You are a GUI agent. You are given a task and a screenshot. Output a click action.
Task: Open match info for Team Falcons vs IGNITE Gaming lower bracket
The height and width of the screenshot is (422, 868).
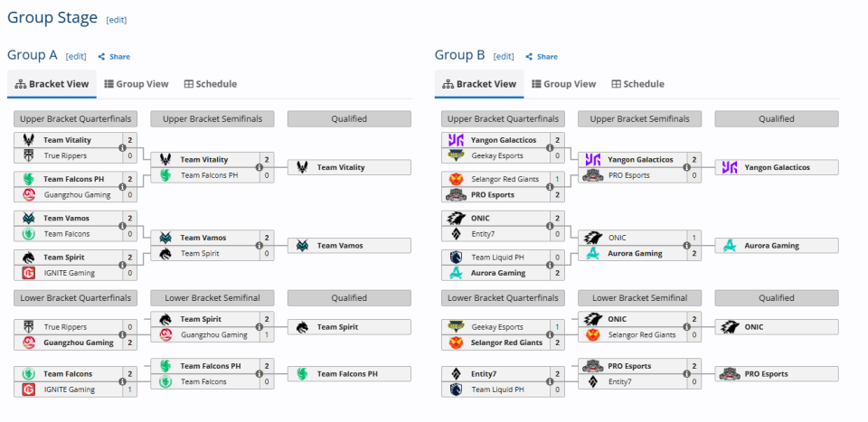coord(123,381)
